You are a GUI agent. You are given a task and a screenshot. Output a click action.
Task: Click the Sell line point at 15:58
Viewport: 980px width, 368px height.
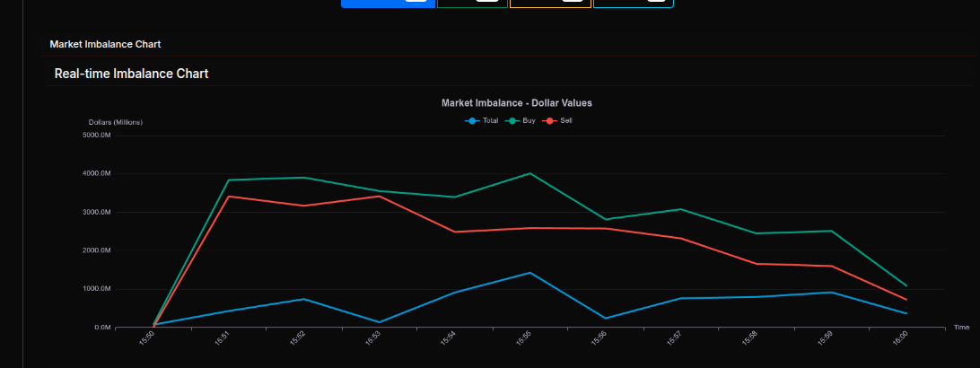point(756,264)
